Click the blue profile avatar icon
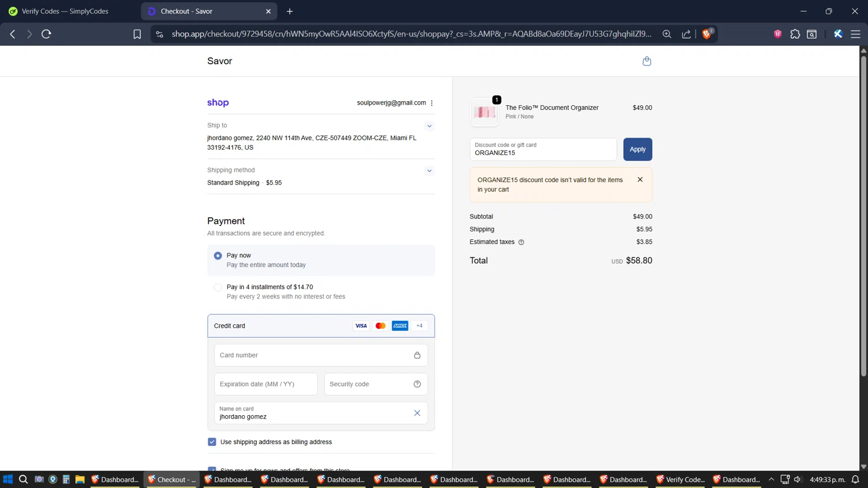The image size is (868, 488). 838,34
